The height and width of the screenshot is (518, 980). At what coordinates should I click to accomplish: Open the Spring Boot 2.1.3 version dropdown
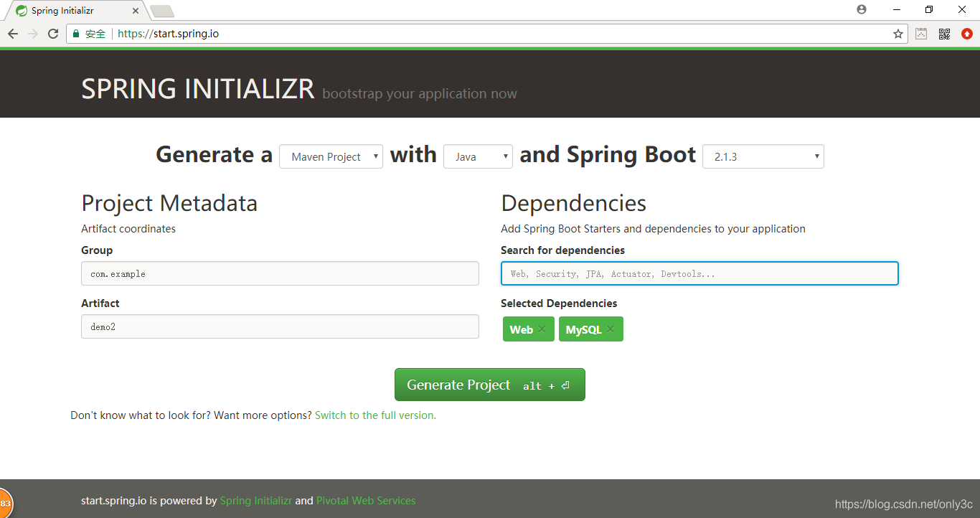tap(763, 156)
